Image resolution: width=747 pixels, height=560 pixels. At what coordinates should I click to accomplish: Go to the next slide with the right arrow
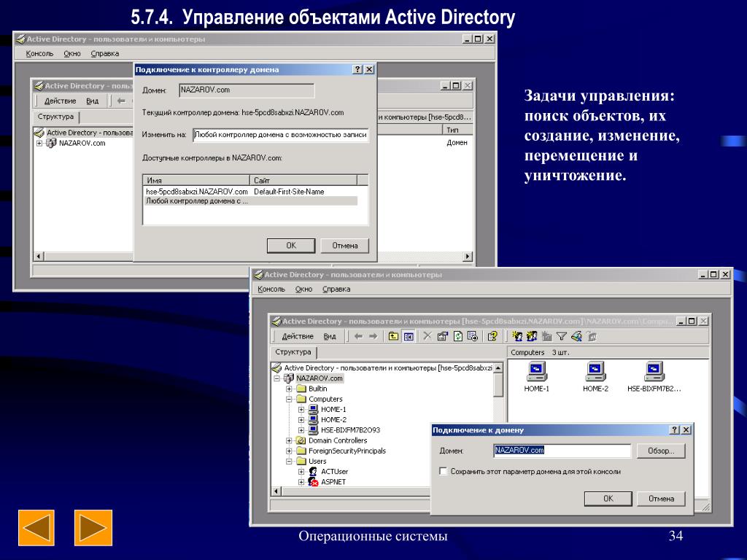point(93,528)
